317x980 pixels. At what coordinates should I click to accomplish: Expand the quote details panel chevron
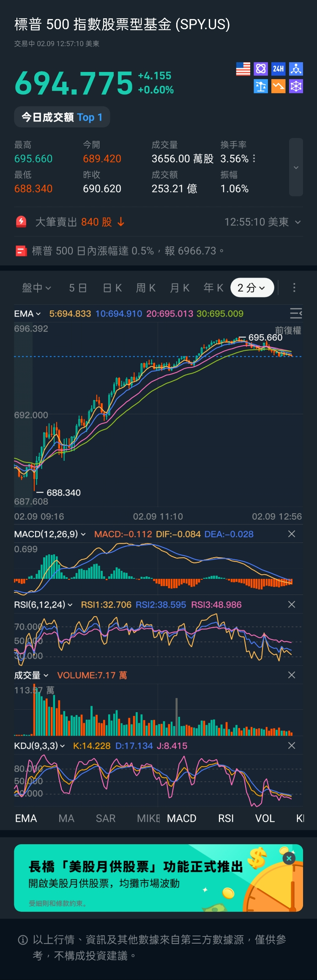click(x=296, y=167)
